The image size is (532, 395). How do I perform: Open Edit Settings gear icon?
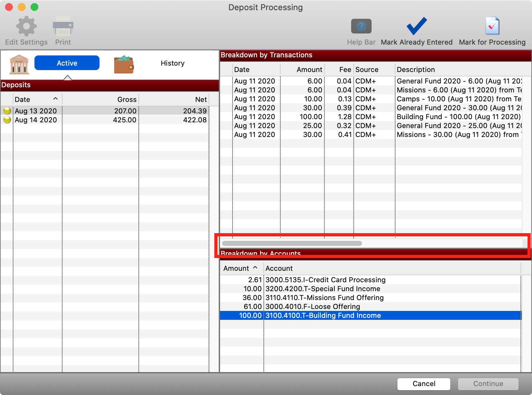click(26, 26)
